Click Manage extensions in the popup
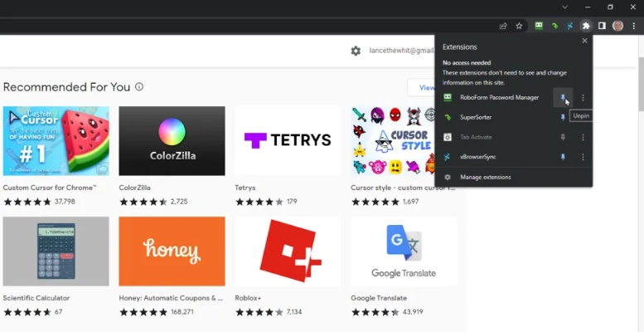This screenshot has width=644, height=332. tap(486, 177)
